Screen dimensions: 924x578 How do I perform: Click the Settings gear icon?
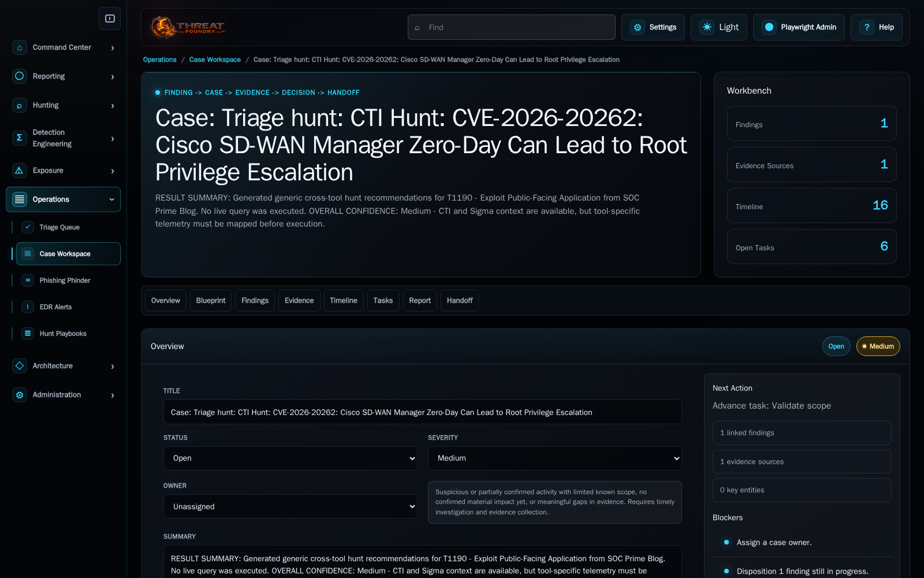[x=638, y=27]
